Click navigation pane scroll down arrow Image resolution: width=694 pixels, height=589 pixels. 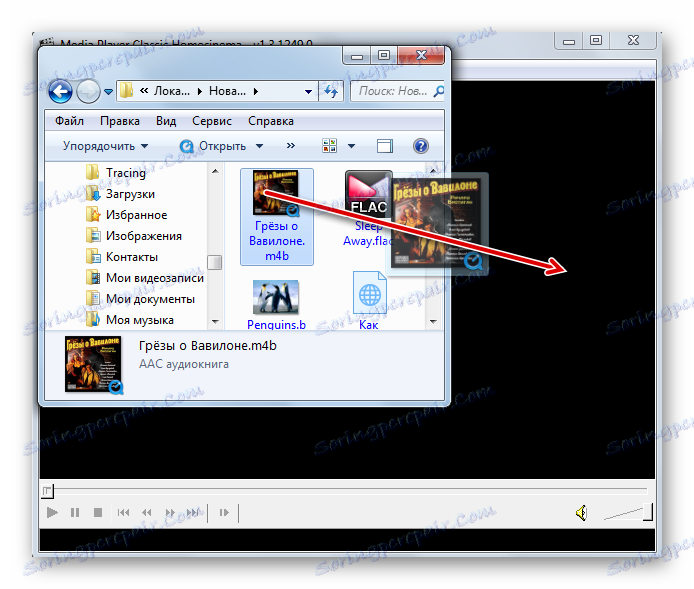(x=215, y=322)
